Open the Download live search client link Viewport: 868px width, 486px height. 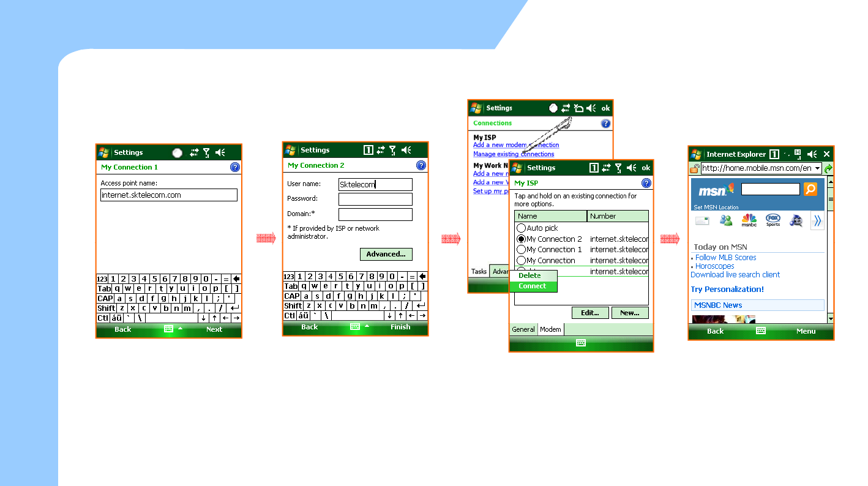735,275
